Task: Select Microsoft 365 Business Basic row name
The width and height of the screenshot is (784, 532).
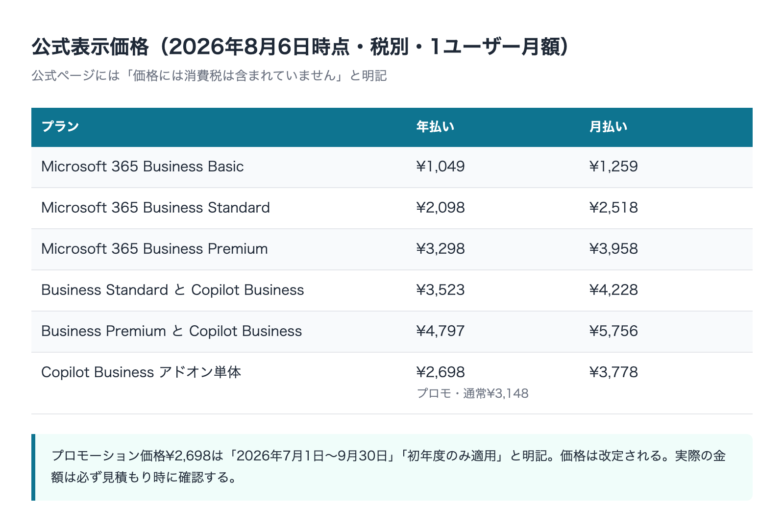Action: pyautogui.click(x=143, y=167)
